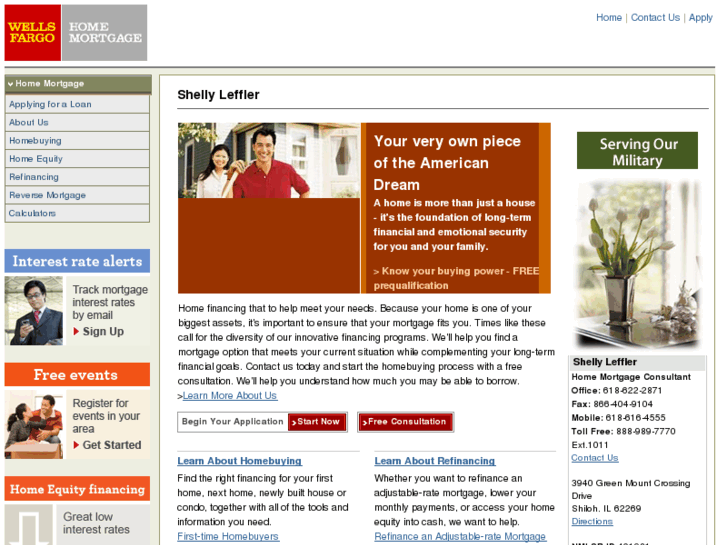Open the Directions link under address
The height and width of the screenshot is (545, 727).
pos(592,521)
